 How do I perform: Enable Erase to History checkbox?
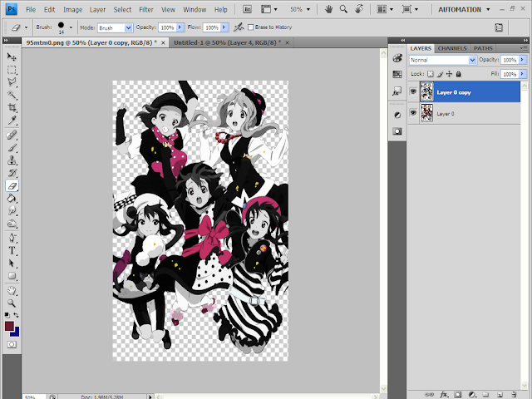coord(250,27)
